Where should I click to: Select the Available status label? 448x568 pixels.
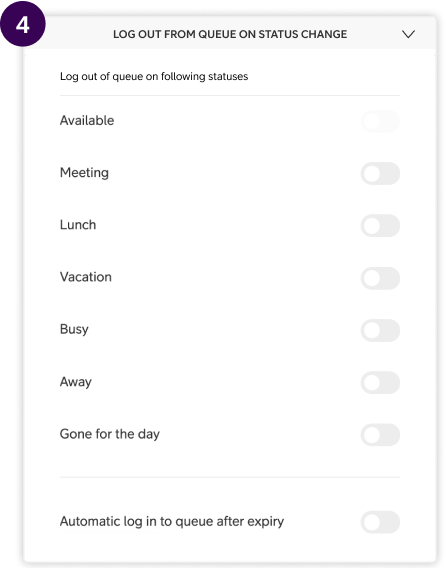[87, 120]
